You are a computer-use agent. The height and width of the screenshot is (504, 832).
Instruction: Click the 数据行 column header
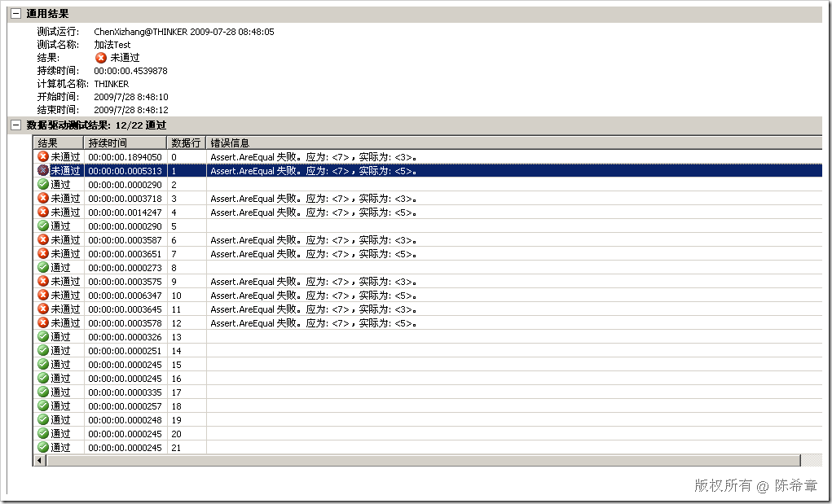pos(186,142)
